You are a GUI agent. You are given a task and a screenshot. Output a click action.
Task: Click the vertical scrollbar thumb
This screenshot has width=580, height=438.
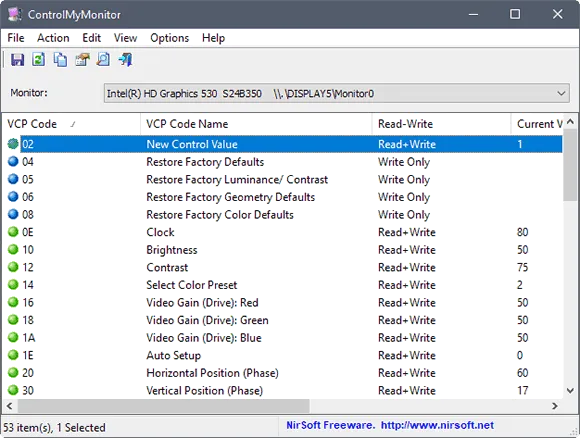coord(570,165)
